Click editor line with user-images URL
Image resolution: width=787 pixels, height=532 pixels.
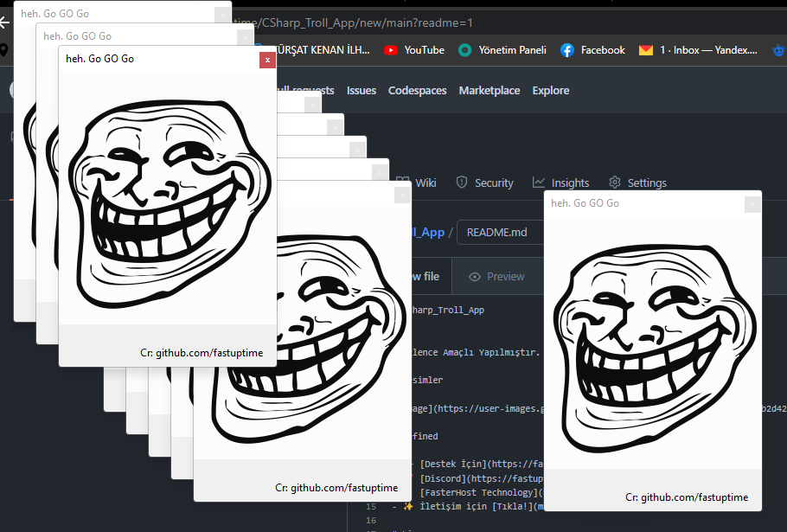[477, 408]
